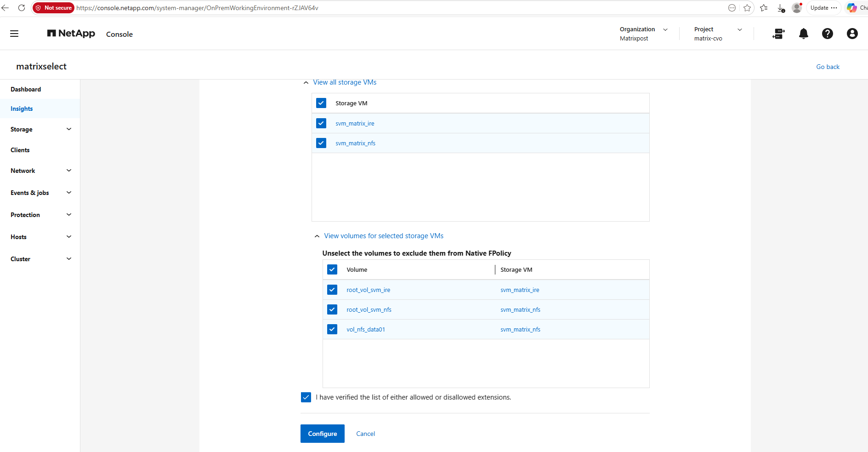
Task: Uncheck the svm_matrix_nfs storage VM
Action: tap(321, 143)
